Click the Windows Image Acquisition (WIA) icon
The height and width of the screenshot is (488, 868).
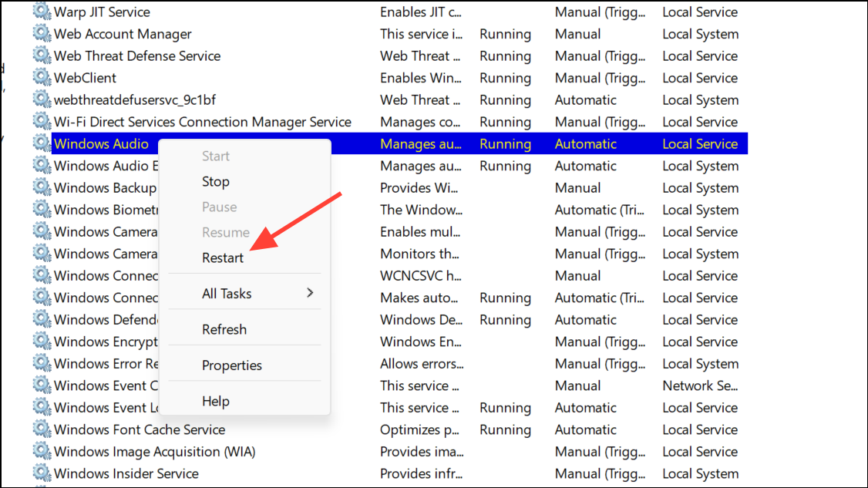click(x=41, y=452)
